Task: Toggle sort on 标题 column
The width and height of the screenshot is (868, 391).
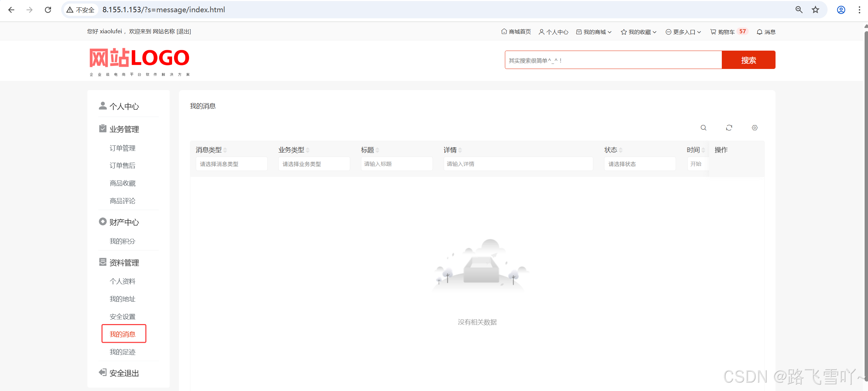Action: 377,150
